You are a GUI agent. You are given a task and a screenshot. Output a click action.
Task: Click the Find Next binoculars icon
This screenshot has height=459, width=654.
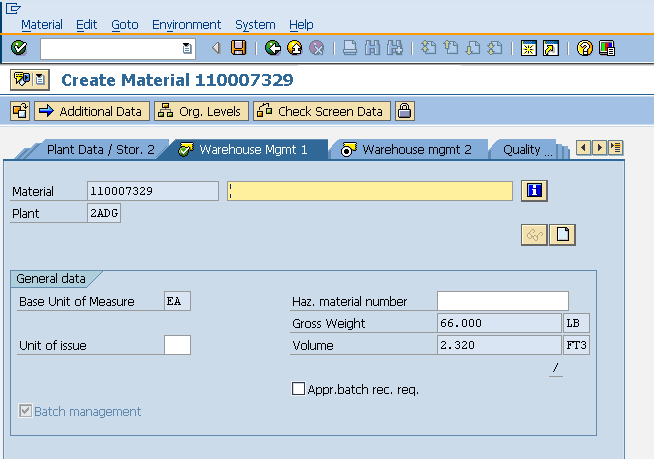[395, 48]
